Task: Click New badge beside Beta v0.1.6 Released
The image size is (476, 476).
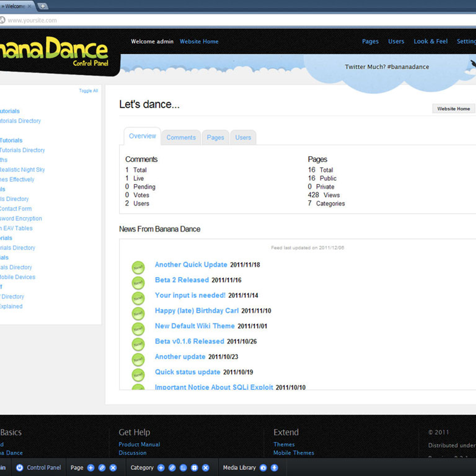Action: tap(138, 344)
